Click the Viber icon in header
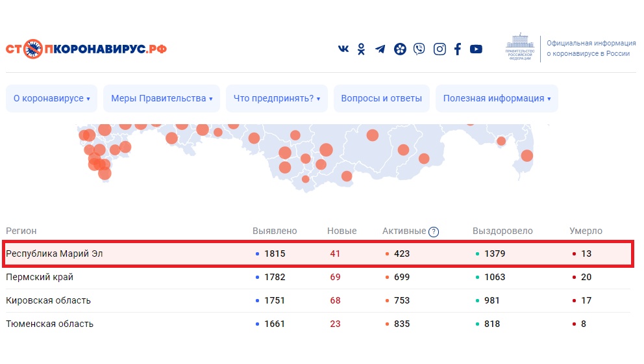Screen dimensions: 644x364 (x=419, y=49)
